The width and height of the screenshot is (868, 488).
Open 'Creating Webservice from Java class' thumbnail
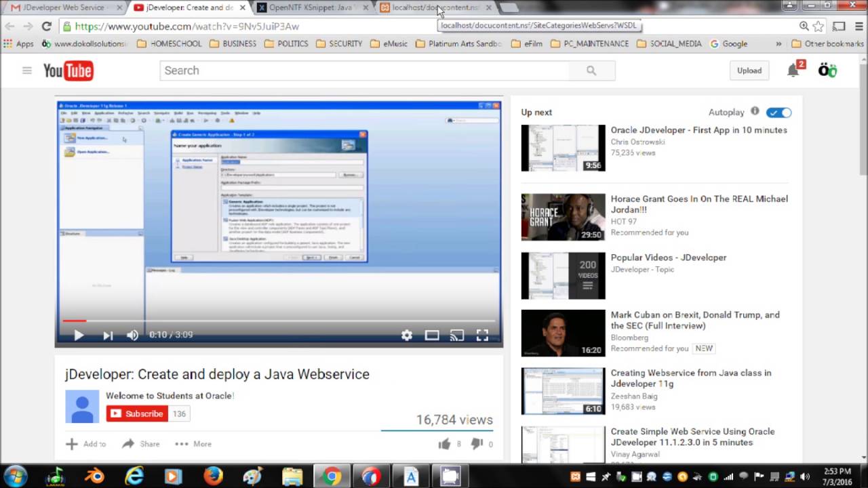(x=563, y=391)
